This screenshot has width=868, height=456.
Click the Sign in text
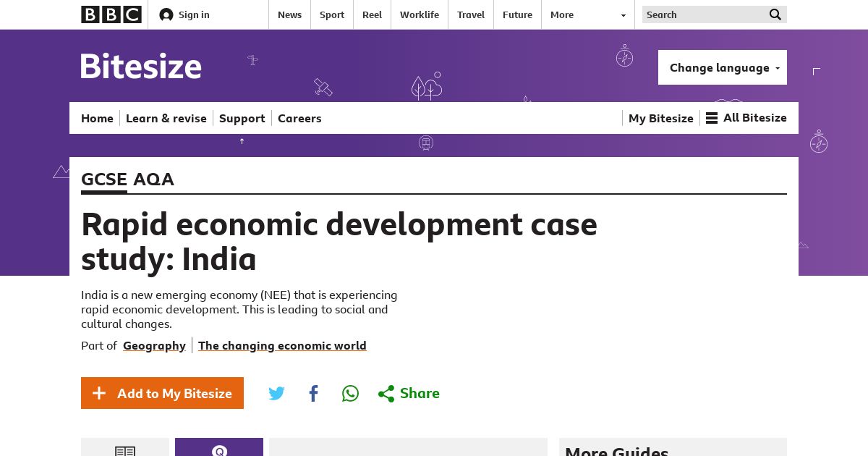click(x=194, y=14)
